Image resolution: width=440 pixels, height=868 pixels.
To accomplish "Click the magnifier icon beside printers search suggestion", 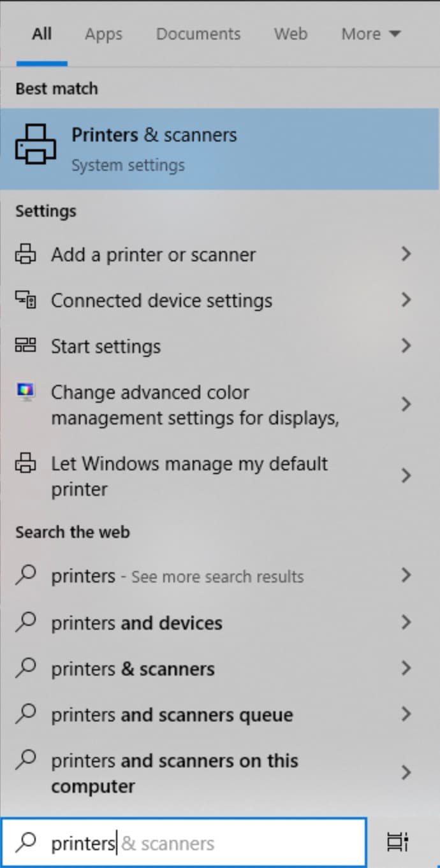I will tap(26, 575).
